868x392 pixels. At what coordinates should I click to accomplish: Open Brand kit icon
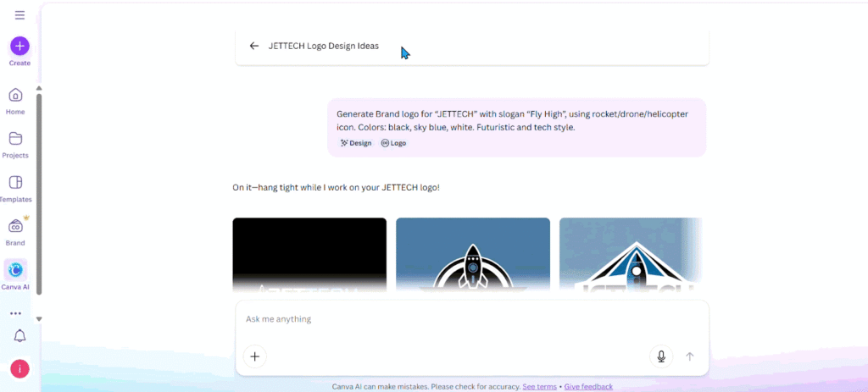[x=15, y=226]
